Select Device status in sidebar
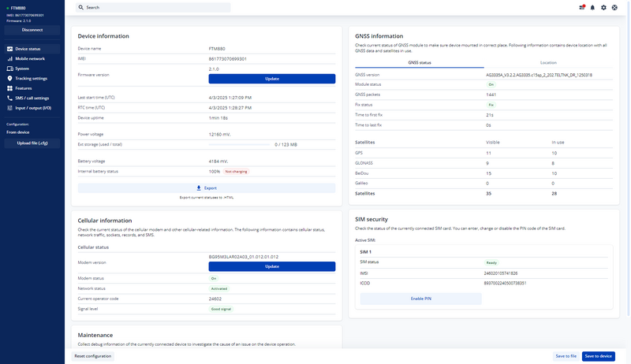The width and height of the screenshot is (631, 364). pyautogui.click(x=28, y=49)
